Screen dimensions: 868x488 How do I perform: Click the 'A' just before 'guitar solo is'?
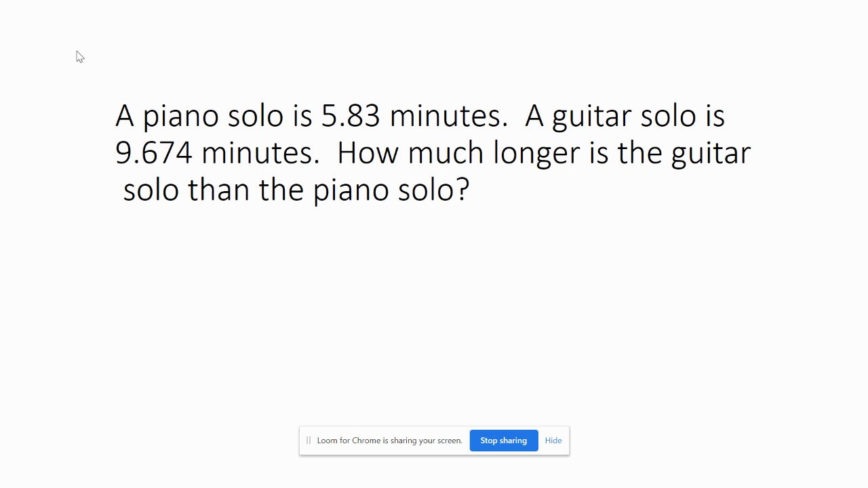[x=534, y=116]
